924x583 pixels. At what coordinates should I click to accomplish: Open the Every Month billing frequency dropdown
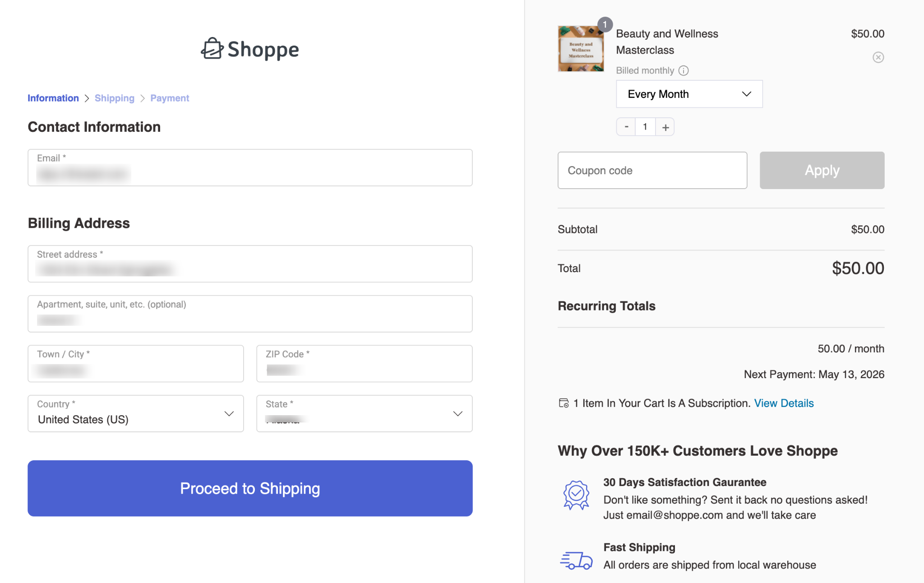pyautogui.click(x=688, y=94)
